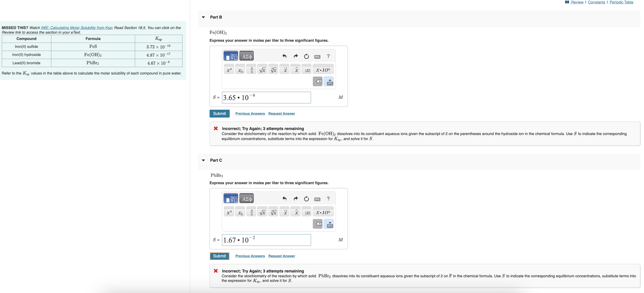Open help question mark in Part B
The image size is (644, 293).
click(328, 56)
